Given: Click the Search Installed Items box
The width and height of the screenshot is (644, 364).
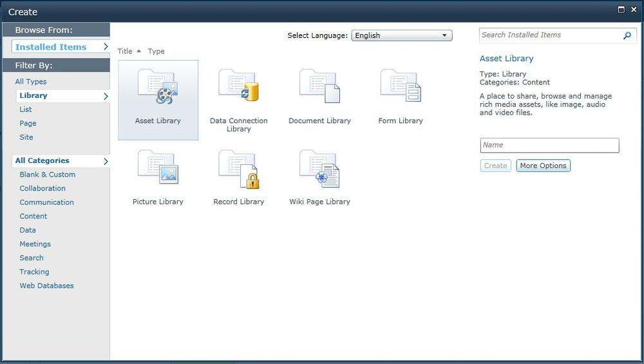Looking at the screenshot, I should click(551, 35).
